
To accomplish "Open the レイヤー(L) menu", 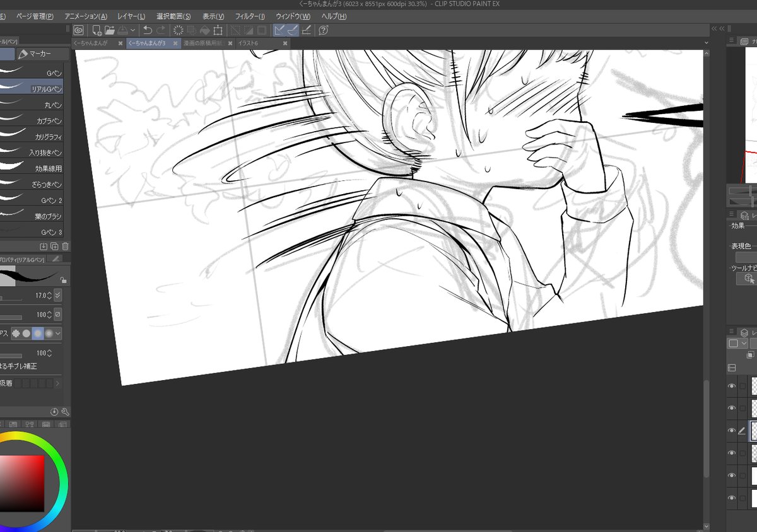I will pos(131,16).
